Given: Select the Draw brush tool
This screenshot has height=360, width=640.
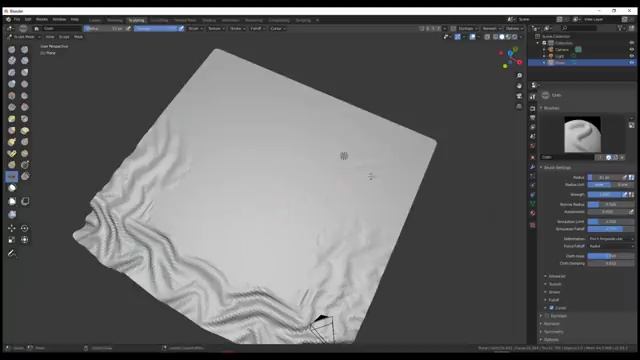Looking at the screenshot, I should click(x=12, y=49).
